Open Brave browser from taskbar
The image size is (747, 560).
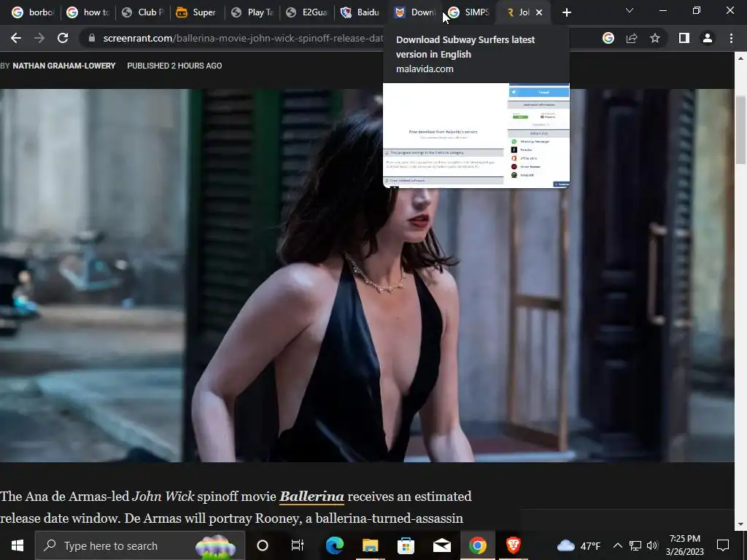click(x=513, y=545)
